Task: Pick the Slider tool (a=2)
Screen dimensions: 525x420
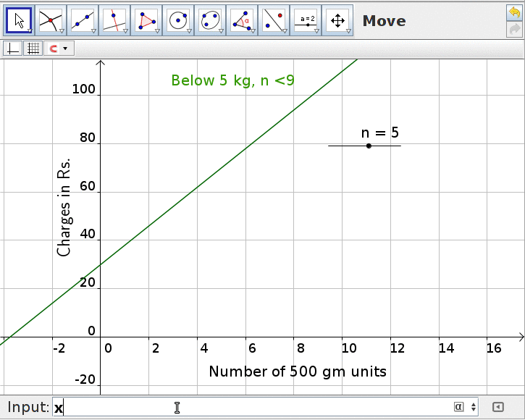Action: click(x=306, y=20)
